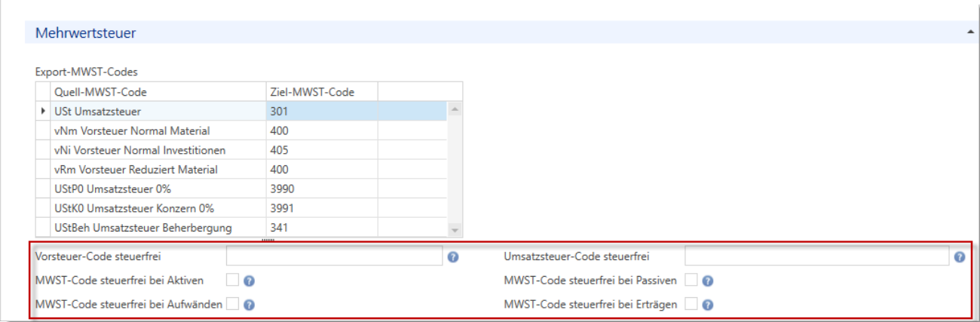Select vNi Vorsteuer Normal Investitionen row
980x322 pixels.
pyautogui.click(x=242, y=151)
